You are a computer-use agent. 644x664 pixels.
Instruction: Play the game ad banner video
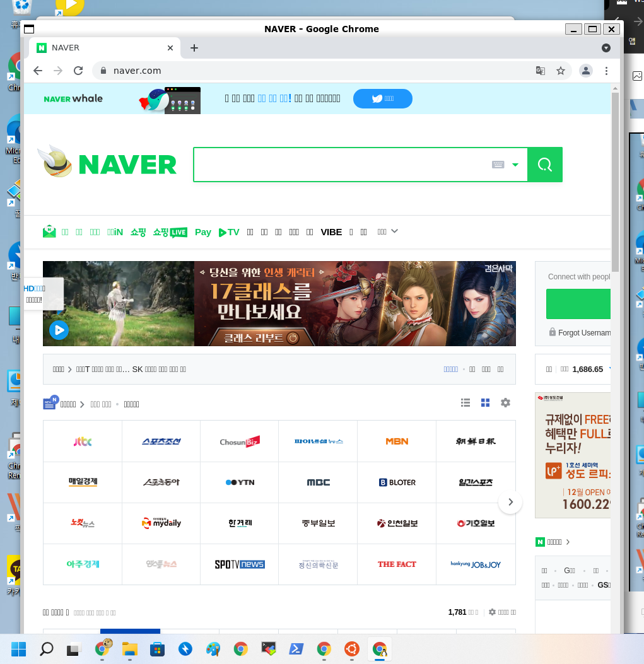click(59, 330)
